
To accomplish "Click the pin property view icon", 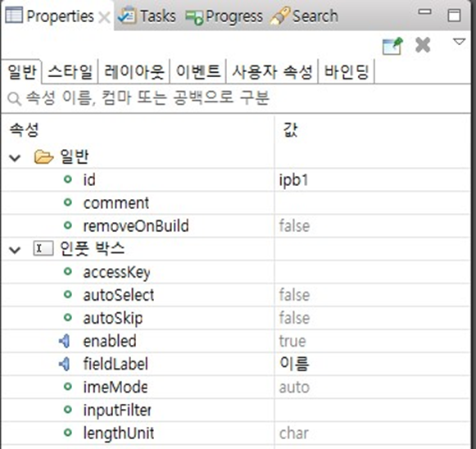I will 392,46.
